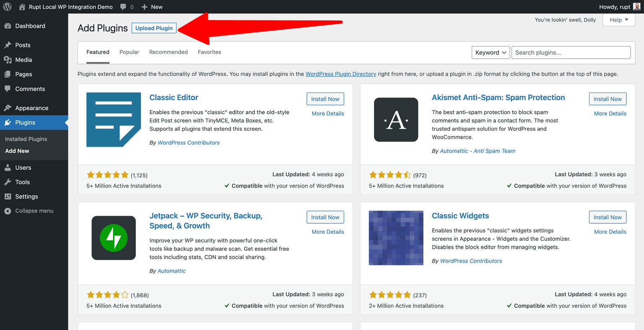Screen dimensions: 644x330
Task: Switch to the Featured tab
Action: [98, 52]
